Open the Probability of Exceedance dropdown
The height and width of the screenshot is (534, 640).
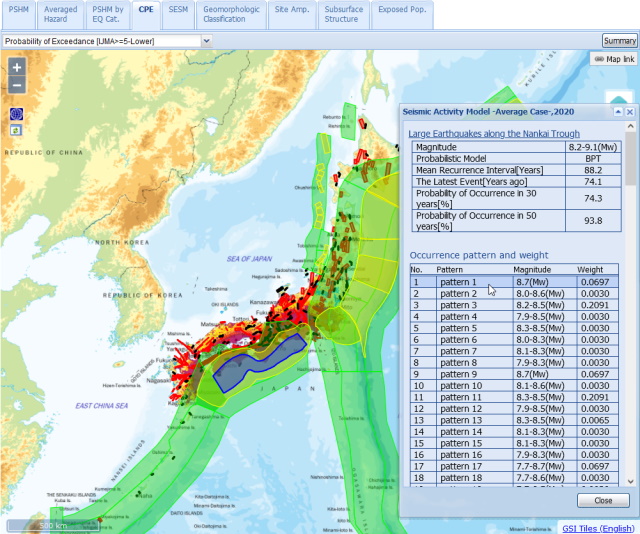coord(207,41)
